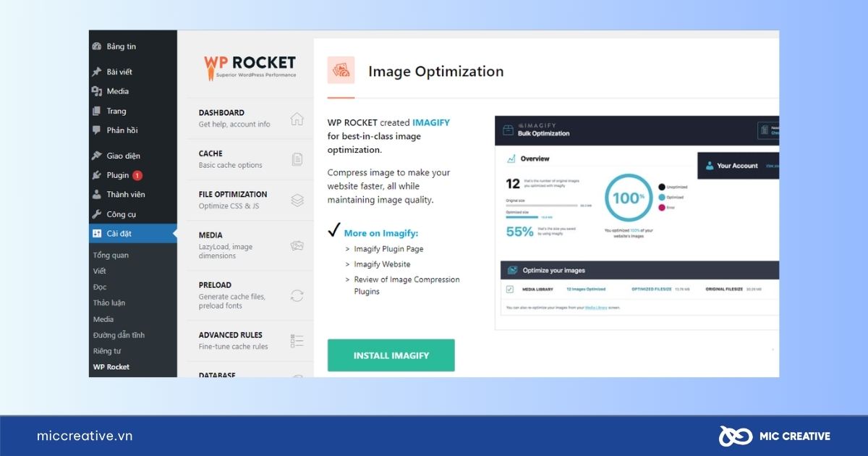Click the Plugin update count badge
Screen dimensions: 868x456
coord(137,175)
